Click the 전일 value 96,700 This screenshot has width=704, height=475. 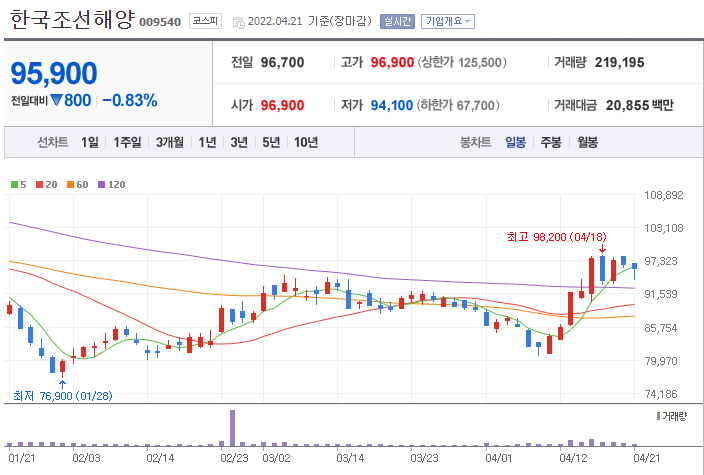click(x=282, y=62)
